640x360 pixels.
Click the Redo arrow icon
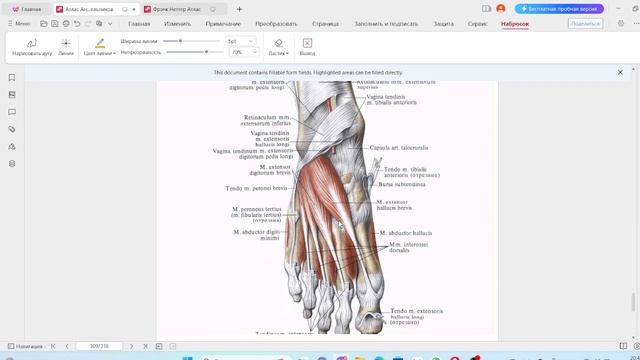click(88, 24)
